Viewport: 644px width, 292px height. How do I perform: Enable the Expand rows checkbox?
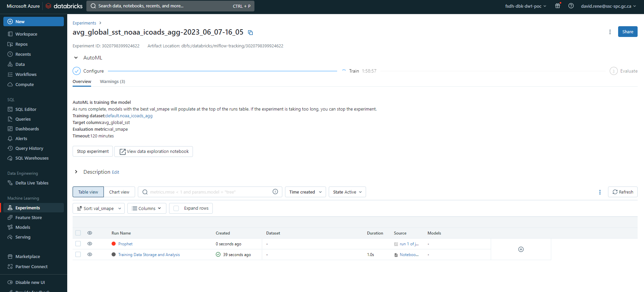(x=176, y=208)
